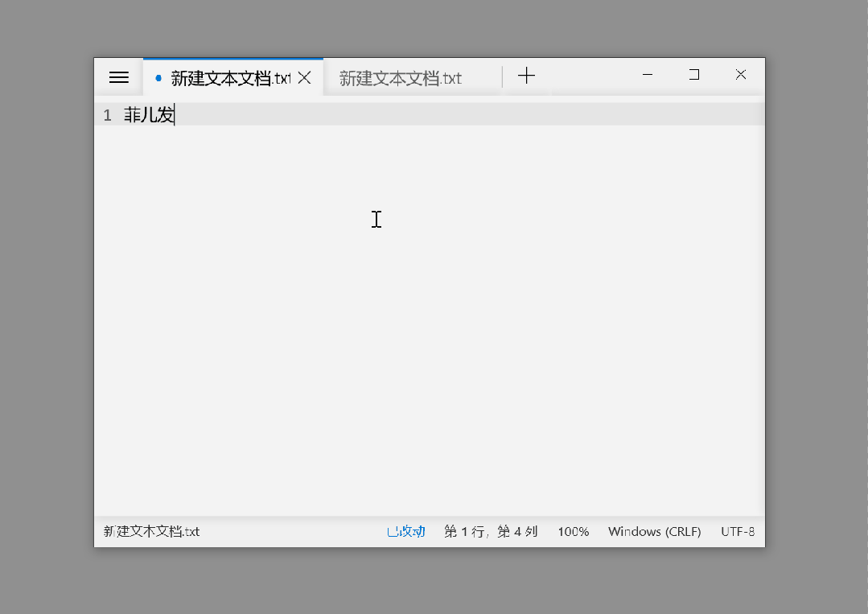Open the hamburger menu
Image resolution: width=868 pixels, height=614 pixels.
pos(118,77)
